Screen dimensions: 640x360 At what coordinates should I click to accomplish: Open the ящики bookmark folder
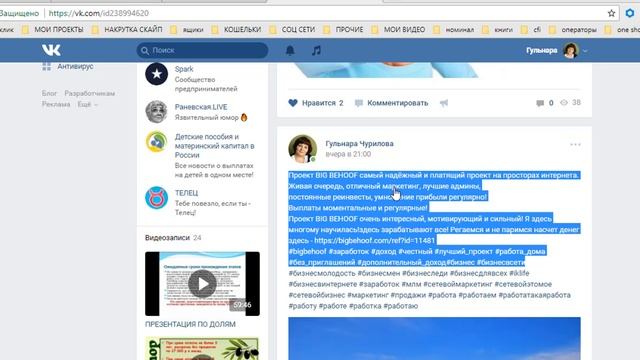click(x=187, y=29)
